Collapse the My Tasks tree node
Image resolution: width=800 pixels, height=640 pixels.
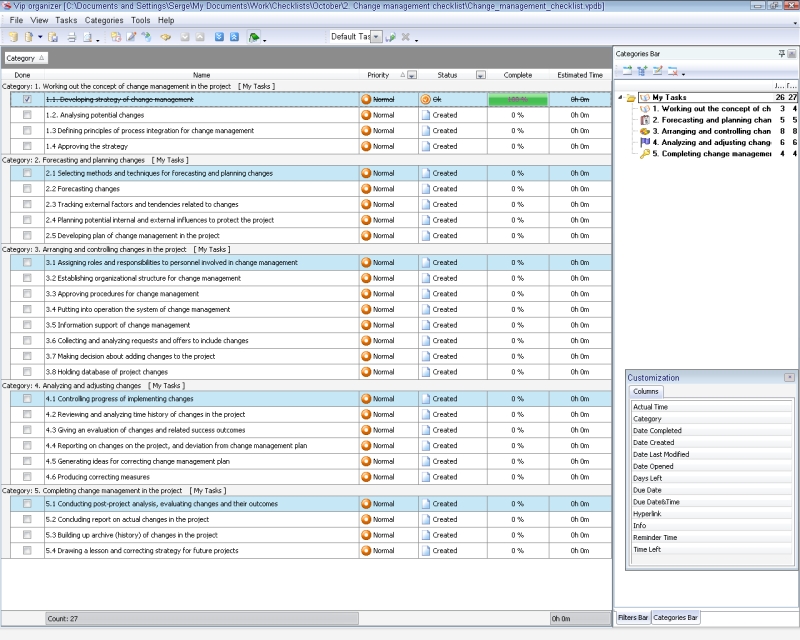tap(620, 98)
